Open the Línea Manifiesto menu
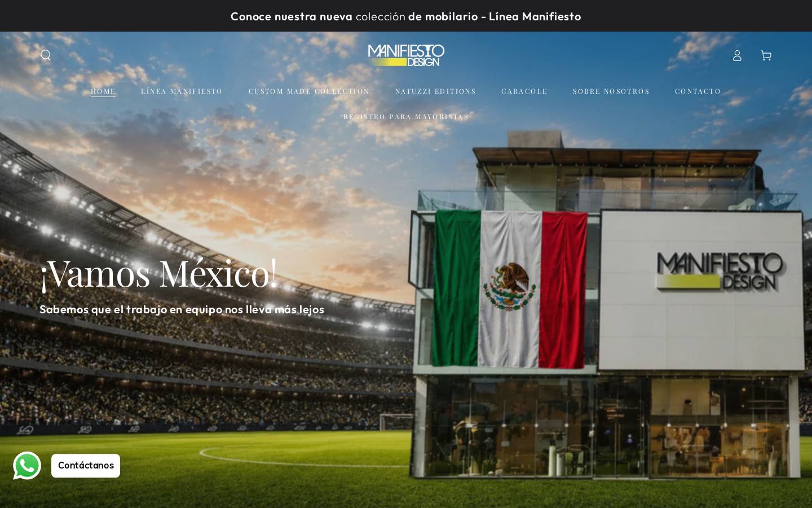The image size is (812, 508). [x=182, y=91]
